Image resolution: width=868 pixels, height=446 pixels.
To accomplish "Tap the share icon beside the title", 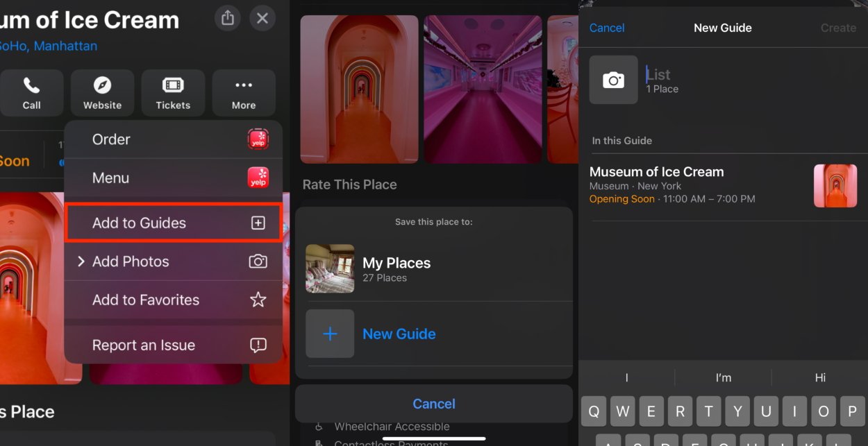I will point(228,18).
